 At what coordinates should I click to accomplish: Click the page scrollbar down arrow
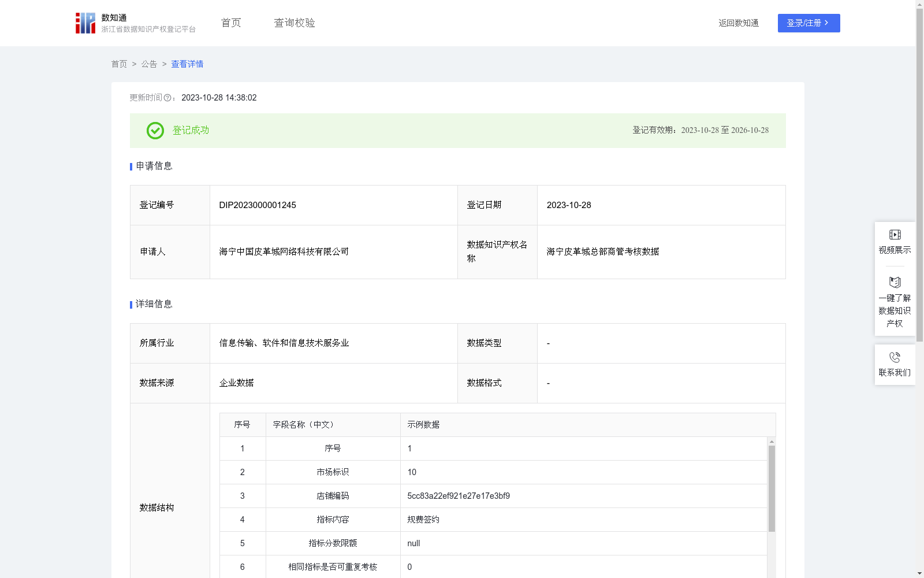919,573
